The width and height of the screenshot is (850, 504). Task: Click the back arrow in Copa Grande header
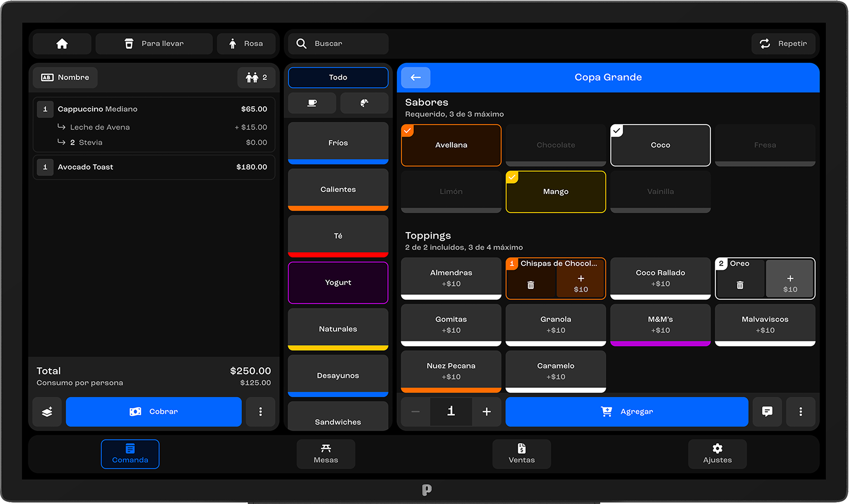click(x=415, y=77)
